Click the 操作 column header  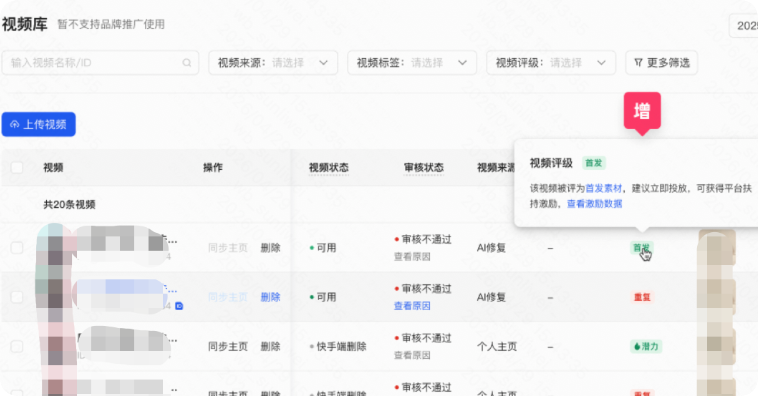point(213,167)
